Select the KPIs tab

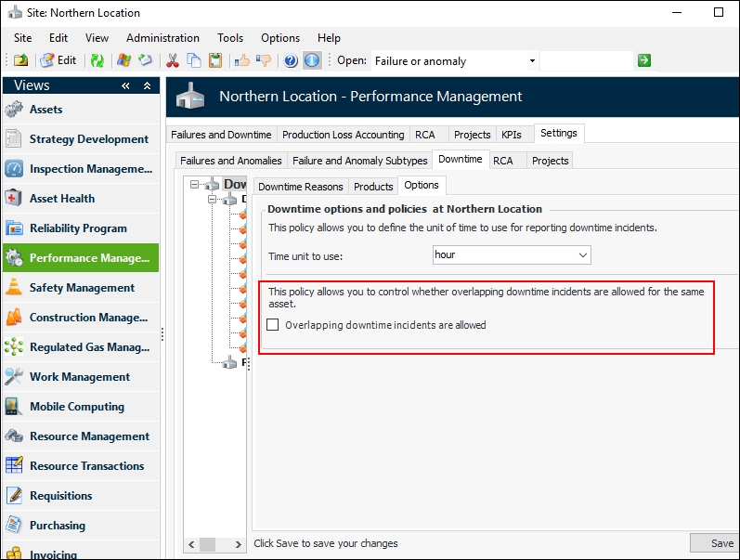511,135
